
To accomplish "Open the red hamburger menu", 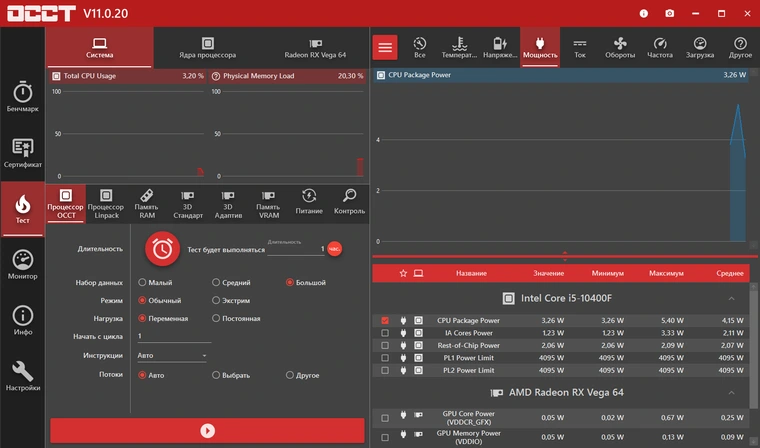I will point(385,48).
